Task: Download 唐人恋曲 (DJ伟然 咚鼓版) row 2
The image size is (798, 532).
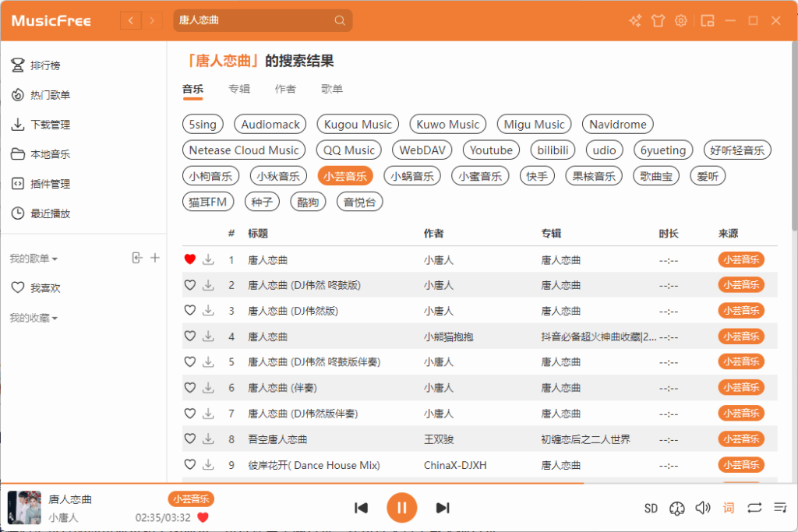Action: (208, 285)
